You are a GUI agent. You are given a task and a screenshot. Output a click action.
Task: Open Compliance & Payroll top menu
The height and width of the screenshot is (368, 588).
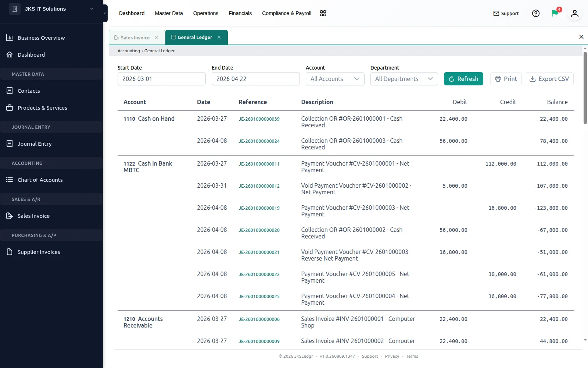287,13
